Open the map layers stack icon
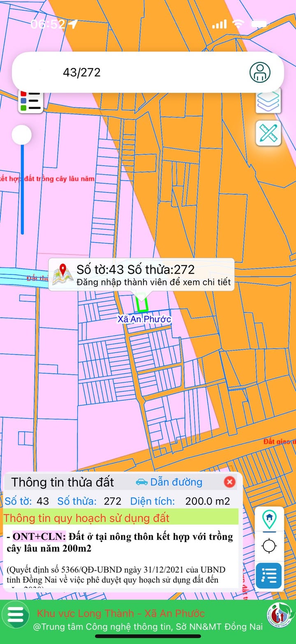 tap(268, 100)
